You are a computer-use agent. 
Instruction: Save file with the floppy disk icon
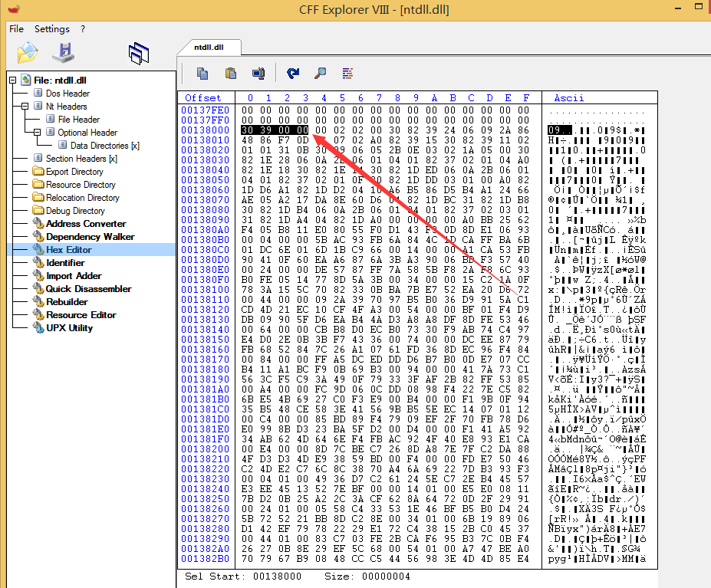64,53
